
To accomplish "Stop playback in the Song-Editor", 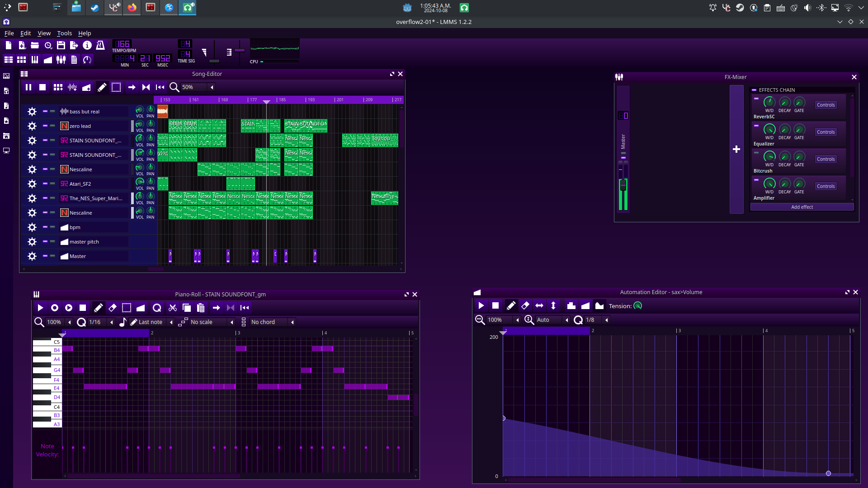I will tap(42, 87).
